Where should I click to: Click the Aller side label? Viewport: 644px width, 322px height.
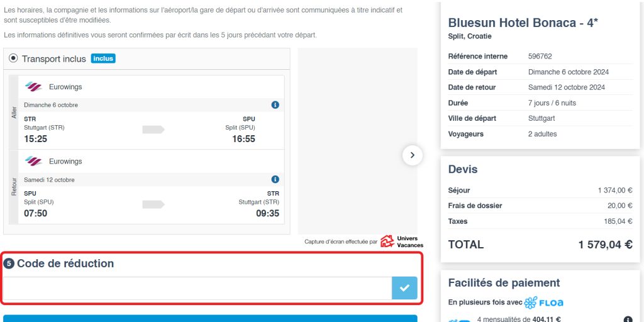(x=14, y=113)
